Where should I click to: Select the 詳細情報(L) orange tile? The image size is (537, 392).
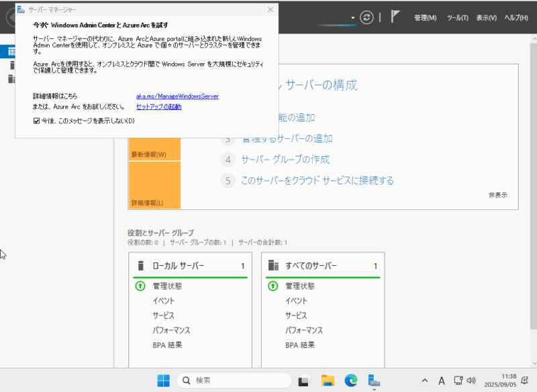coord(155,185)
